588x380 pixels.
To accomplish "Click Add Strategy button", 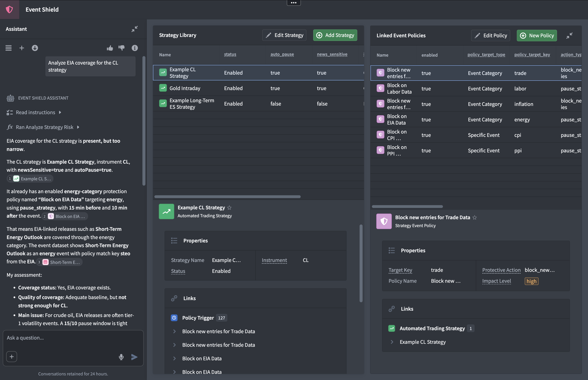I will click(x=335, y=35).
